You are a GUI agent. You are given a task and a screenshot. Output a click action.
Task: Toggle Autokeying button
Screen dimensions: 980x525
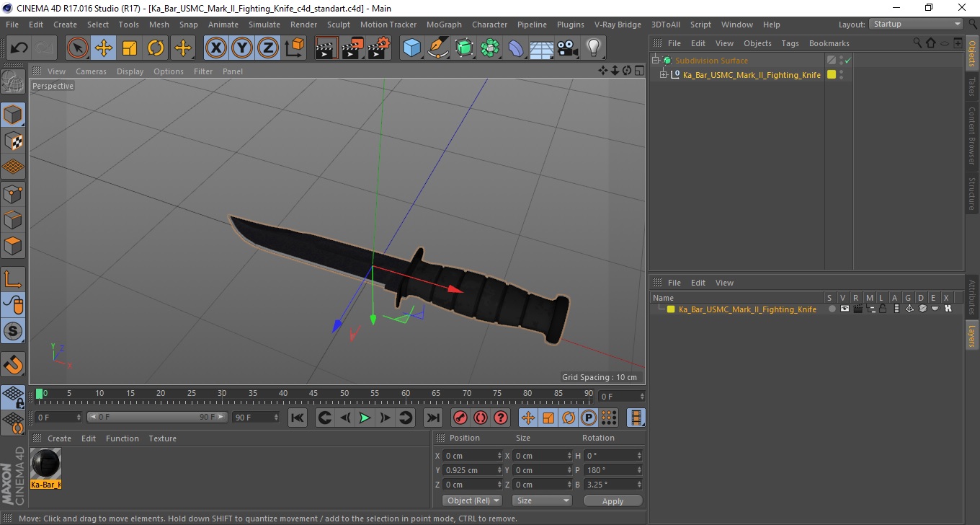point(480,418)
